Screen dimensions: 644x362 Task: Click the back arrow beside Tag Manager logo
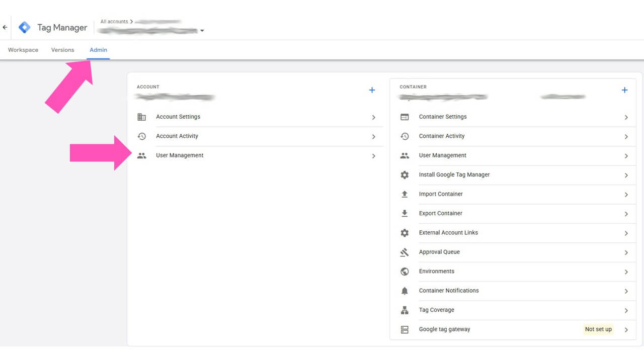point(5,28)
